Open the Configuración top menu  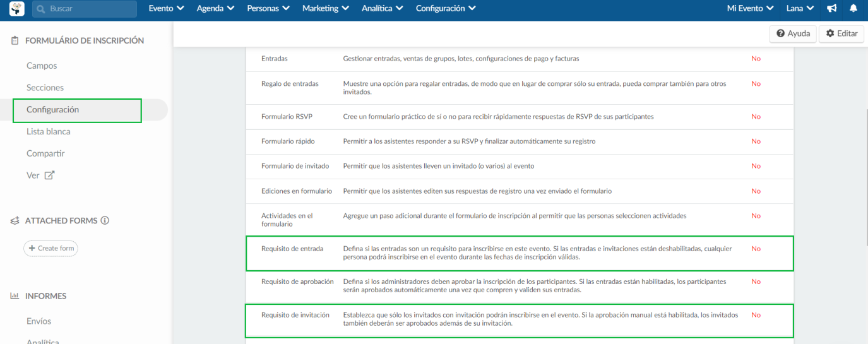[446, 9]
